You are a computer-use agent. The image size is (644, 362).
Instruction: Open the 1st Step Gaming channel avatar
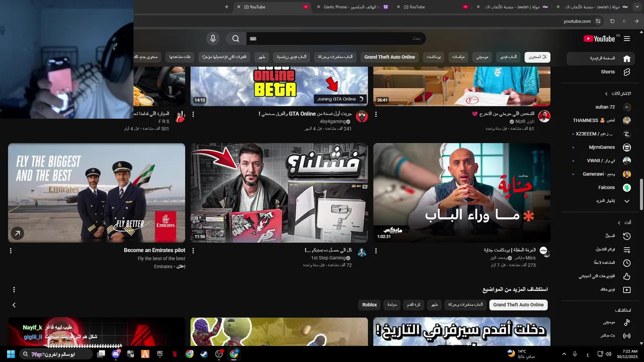coord(362,252)
